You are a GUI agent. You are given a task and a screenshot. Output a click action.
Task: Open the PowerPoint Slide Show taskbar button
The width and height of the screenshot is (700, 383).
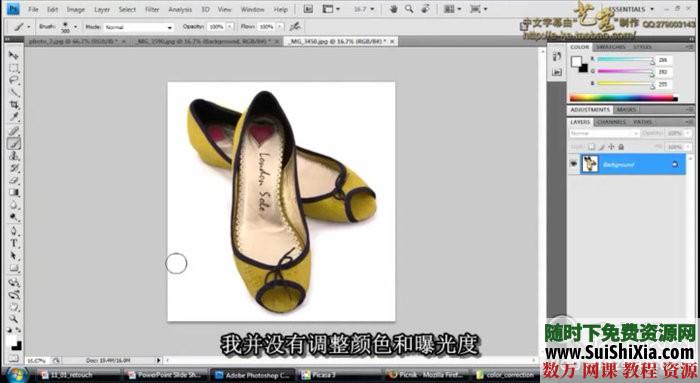coord(165,375)
